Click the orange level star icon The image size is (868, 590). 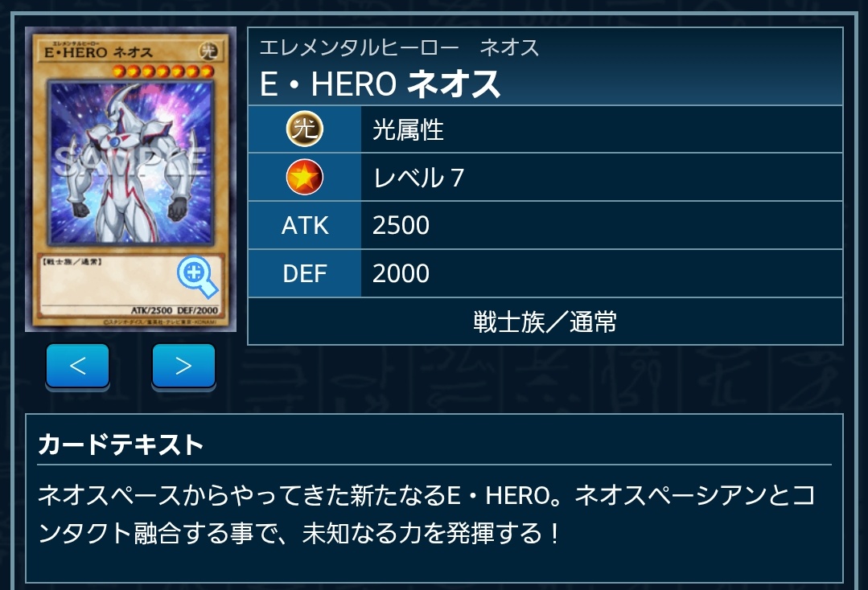click(x=304, y=177)
